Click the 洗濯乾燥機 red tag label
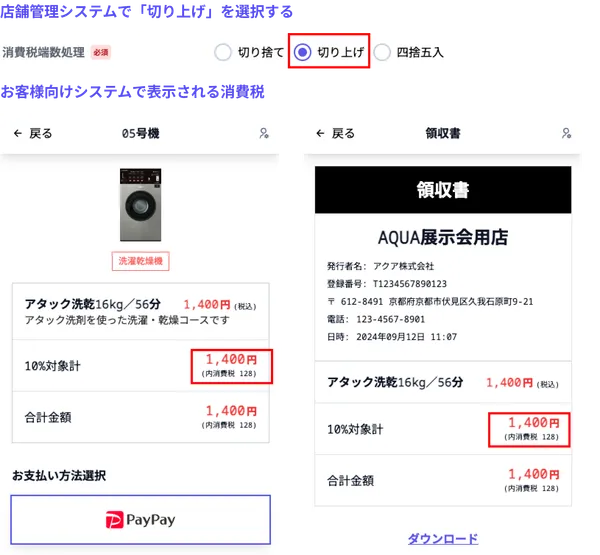The height and width of the screenshot is (555, 600). click(x=140, y=261)
